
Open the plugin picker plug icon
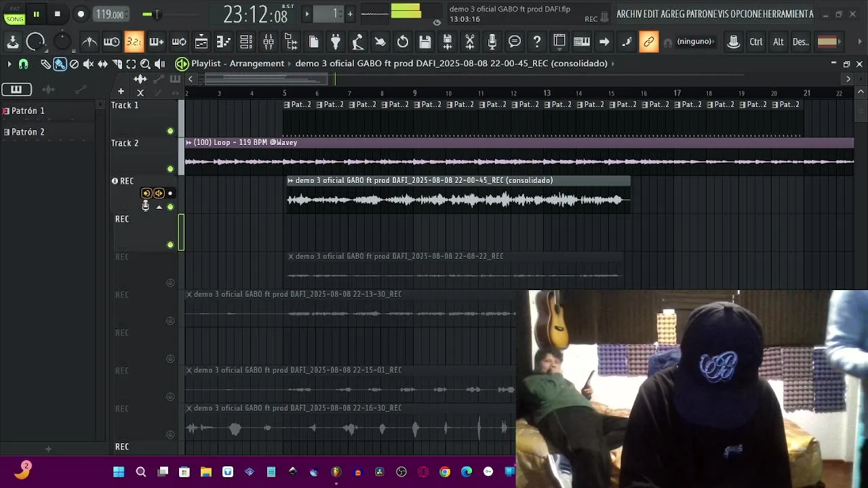tap(336, 42)
